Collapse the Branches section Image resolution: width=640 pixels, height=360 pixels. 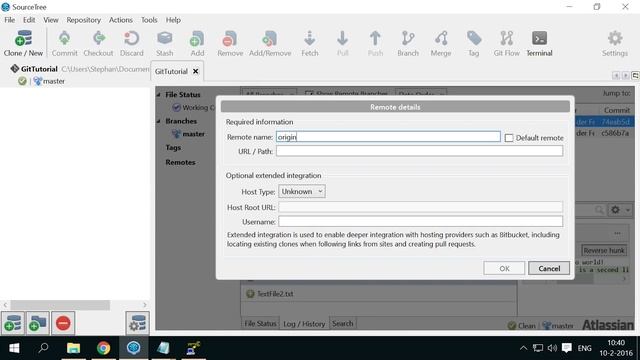pyautogui.click(x=159, y=121)
